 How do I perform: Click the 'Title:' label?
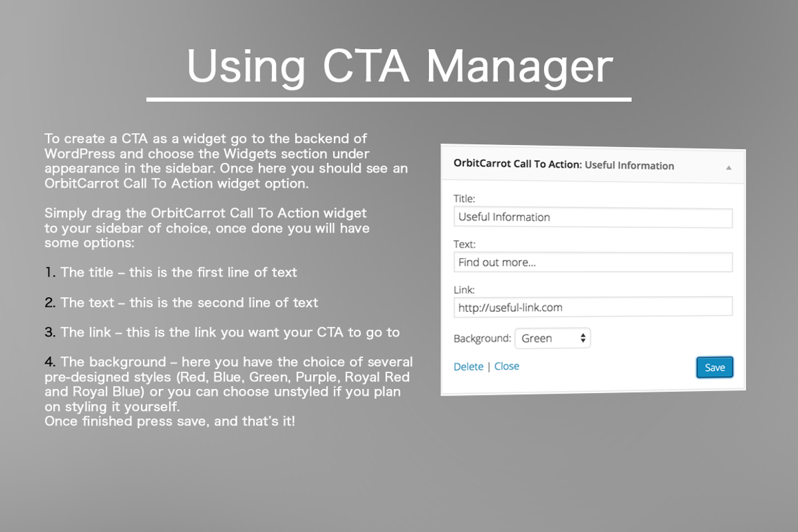click(x=464, y=199)
